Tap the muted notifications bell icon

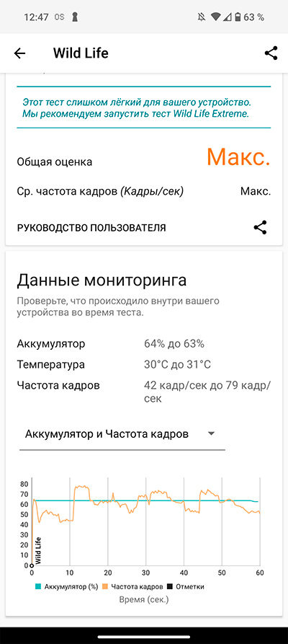pos(202,17)
